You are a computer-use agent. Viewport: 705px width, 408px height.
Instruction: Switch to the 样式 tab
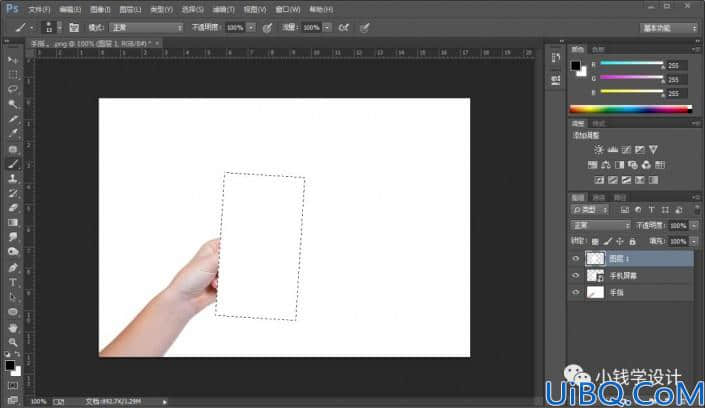(598, 123)
